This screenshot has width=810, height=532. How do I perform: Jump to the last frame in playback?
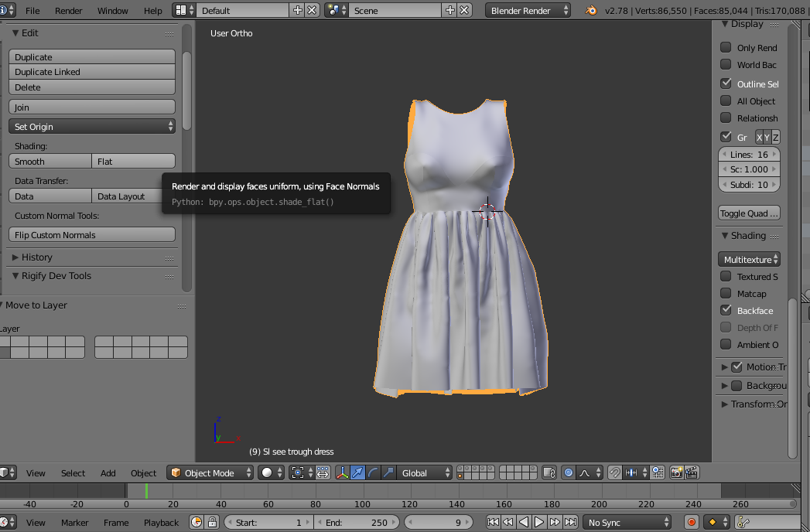(570, 523)
